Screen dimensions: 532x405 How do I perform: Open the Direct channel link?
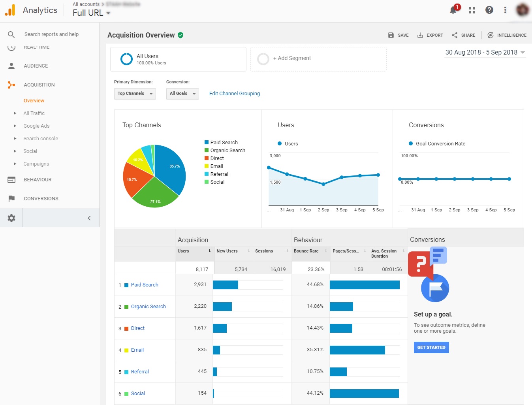pyautogui.click(x=138, y=328)
